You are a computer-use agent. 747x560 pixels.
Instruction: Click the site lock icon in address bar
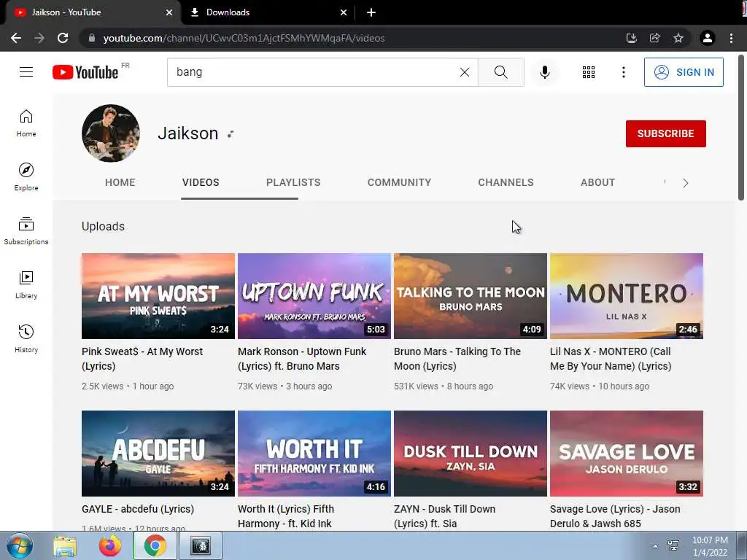pyautogui.click(x=92, y=38)
